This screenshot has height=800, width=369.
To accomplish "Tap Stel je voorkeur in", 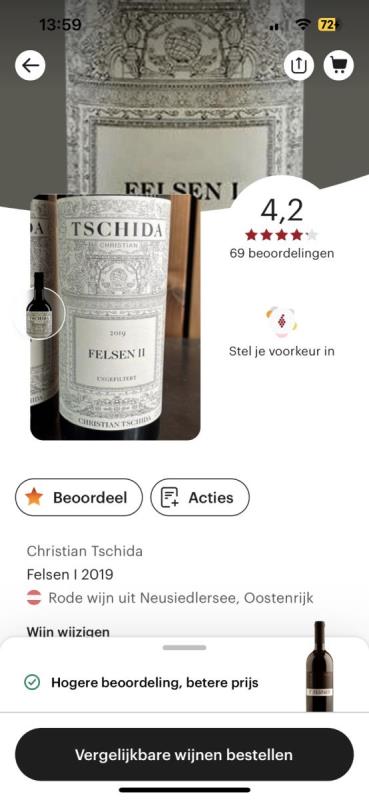I will (282, 352).
